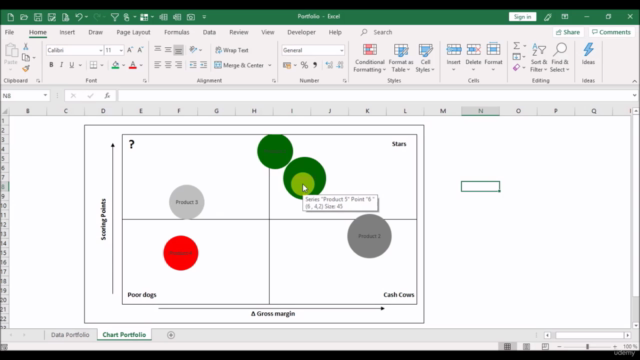
Task: Toggle left text alignment
Action: 158,65
